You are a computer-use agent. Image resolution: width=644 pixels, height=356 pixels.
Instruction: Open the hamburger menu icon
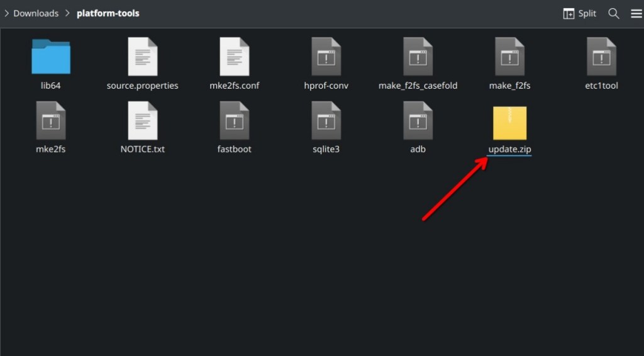click(x=636, y=14)
